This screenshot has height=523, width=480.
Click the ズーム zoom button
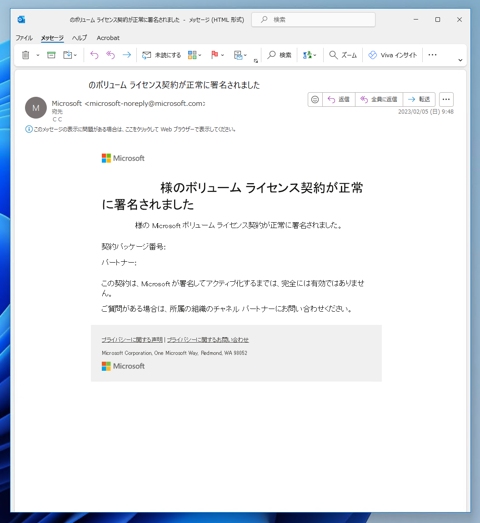click(x=343, y=55)
